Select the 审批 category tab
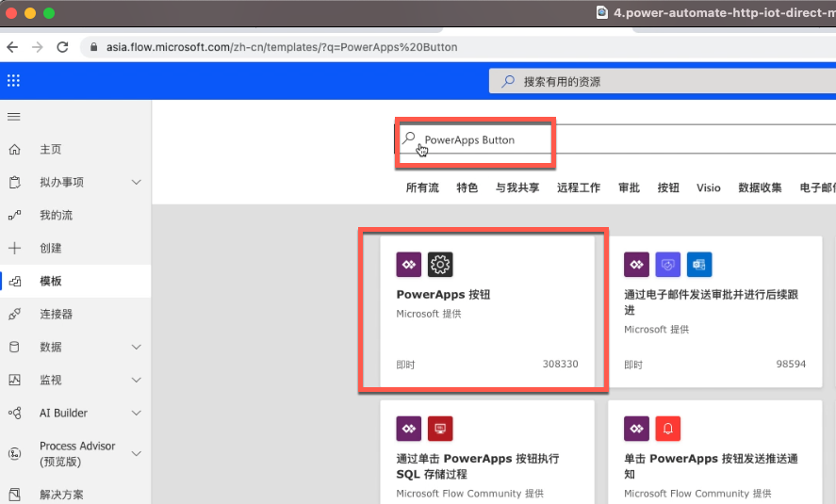 pyautogui.click(x=629, y=187)
